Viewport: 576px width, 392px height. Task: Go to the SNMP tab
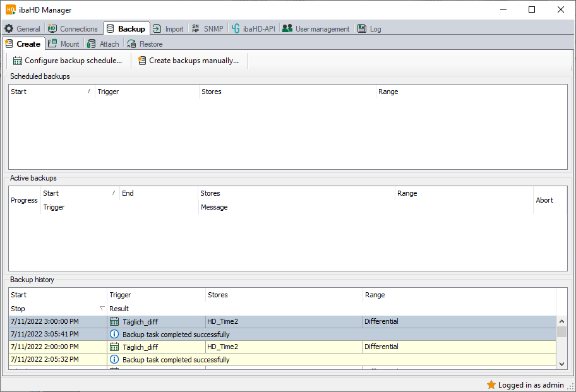[x=207, y=28]
